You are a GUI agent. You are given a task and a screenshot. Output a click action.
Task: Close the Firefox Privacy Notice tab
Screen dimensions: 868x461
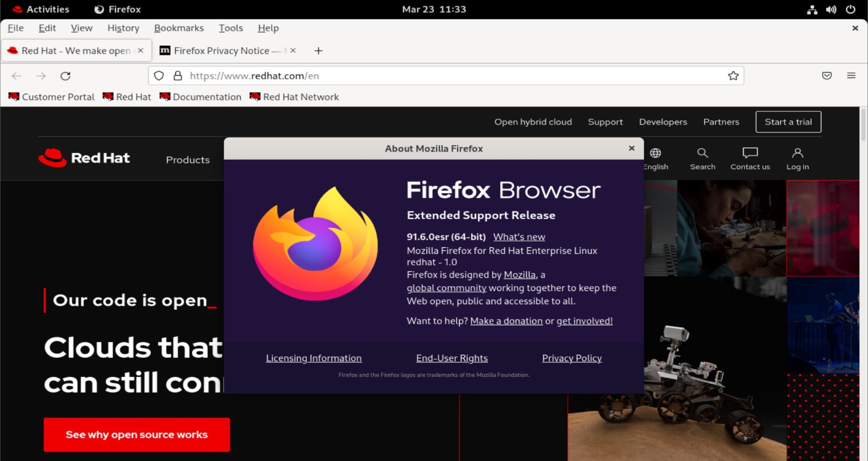[x=293, y=50]
